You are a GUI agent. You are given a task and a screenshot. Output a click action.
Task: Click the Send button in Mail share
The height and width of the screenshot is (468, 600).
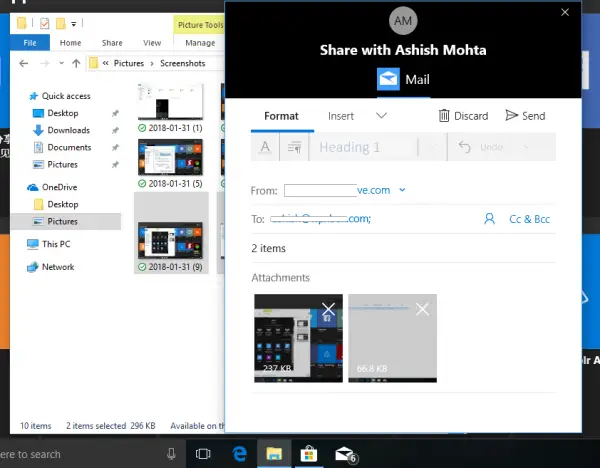(525, 116)
